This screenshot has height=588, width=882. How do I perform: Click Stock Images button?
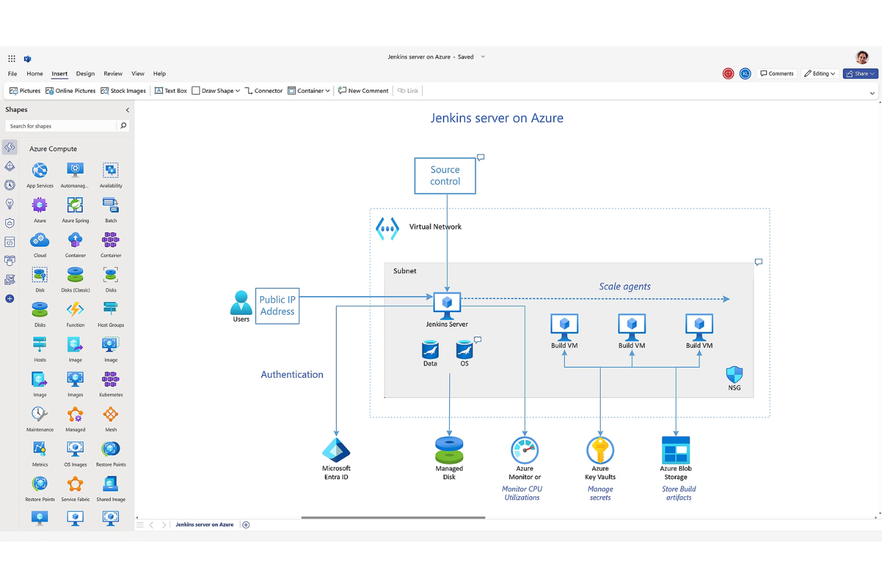point(123,91)
